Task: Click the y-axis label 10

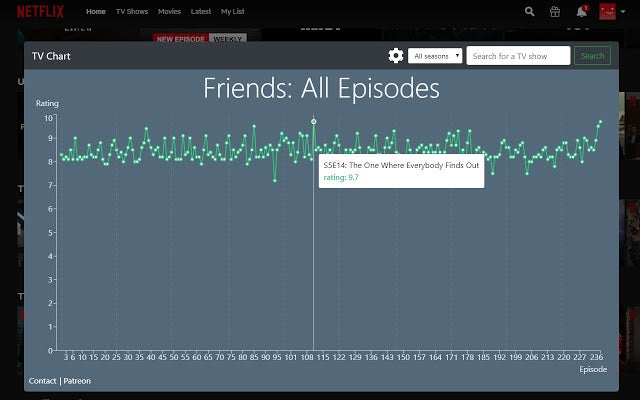Action: pos(49,118)
